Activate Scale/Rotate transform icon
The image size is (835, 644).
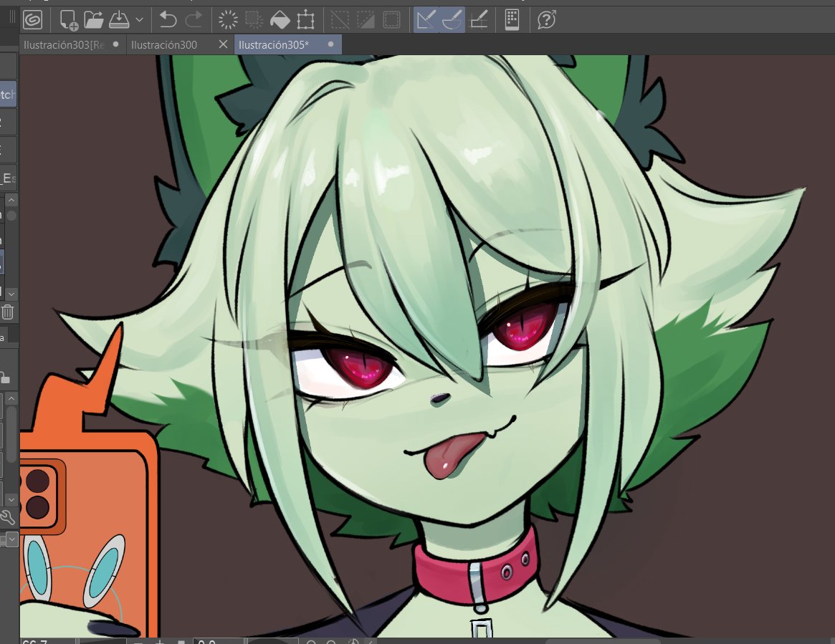click(305, 20)
